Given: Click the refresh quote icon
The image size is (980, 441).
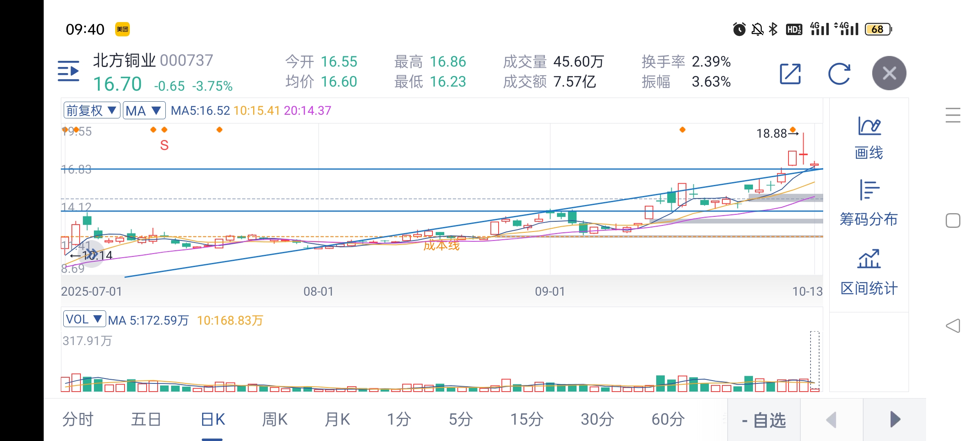Looking at the screenshot, I should coord(839,74).
